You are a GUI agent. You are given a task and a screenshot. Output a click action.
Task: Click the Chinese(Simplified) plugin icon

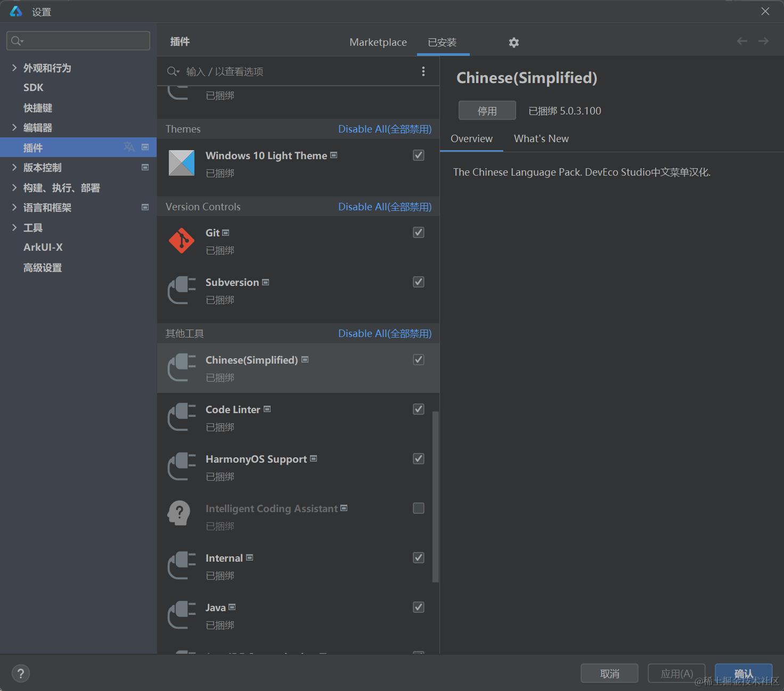(182, 368)
